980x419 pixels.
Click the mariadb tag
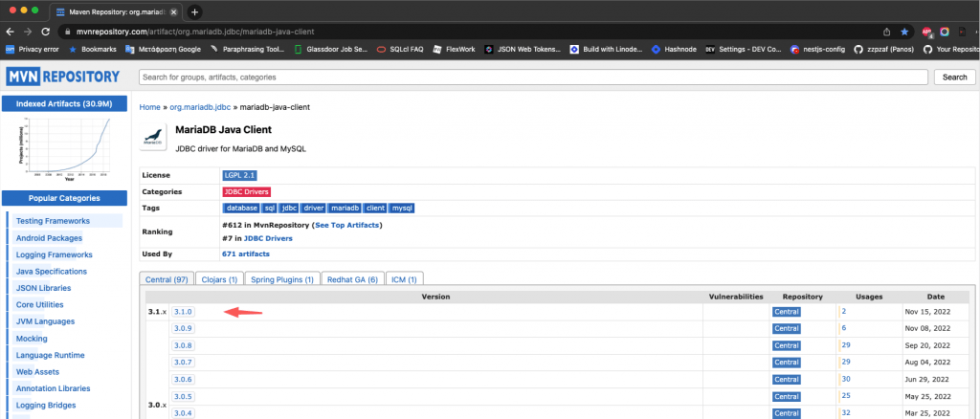(x=345, y=208)
